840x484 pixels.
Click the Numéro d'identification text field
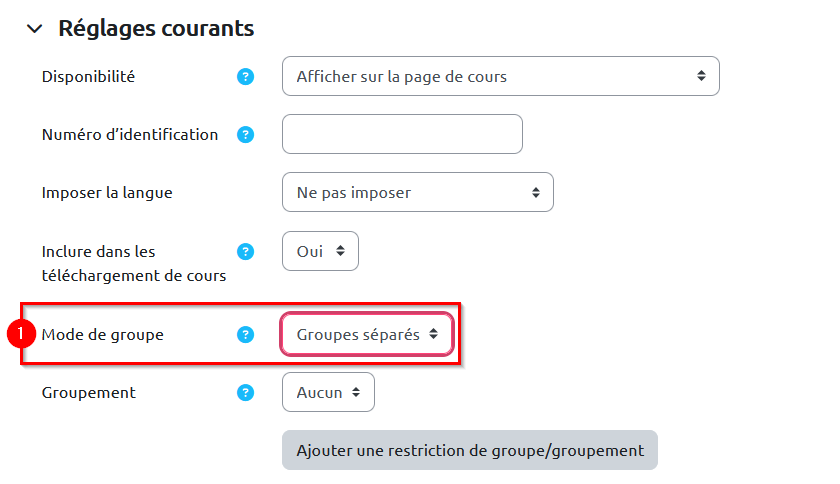coord(402,134)
